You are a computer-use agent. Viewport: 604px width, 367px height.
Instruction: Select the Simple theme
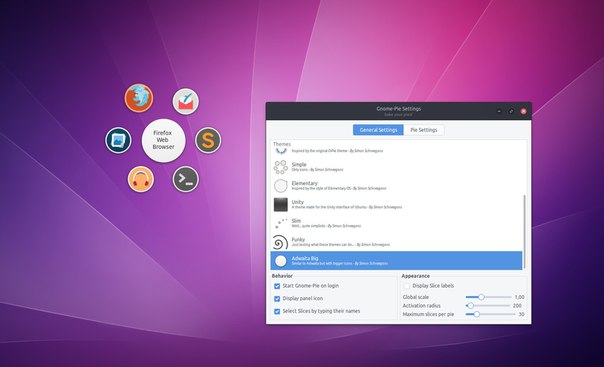pos(397,167)
